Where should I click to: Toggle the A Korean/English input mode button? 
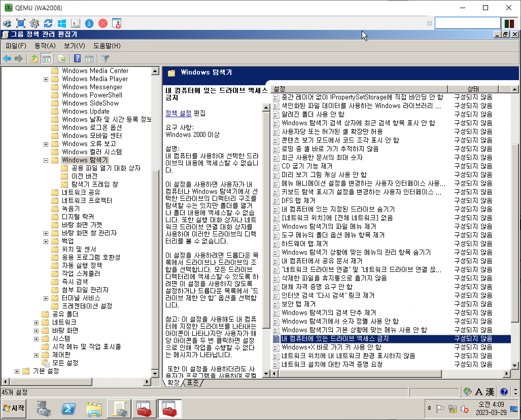478,392
